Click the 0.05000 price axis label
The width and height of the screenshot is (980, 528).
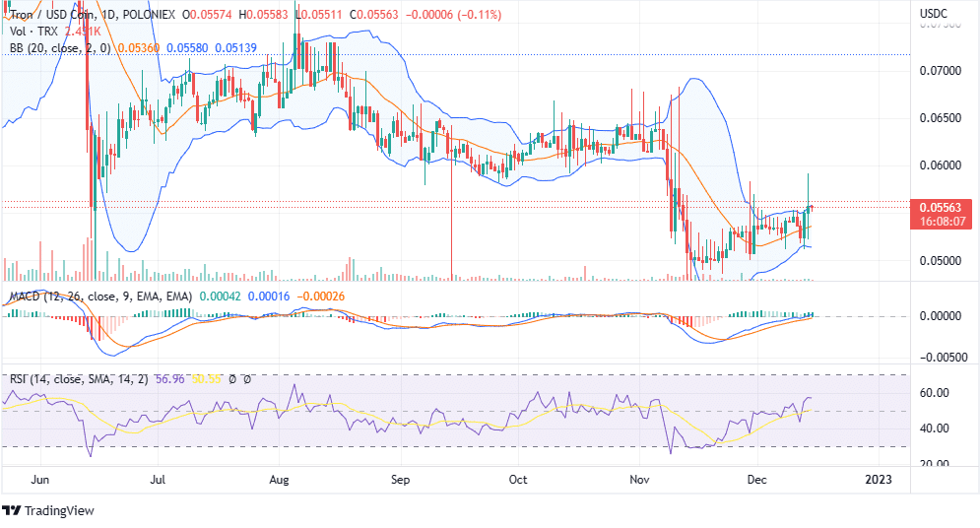941,261
